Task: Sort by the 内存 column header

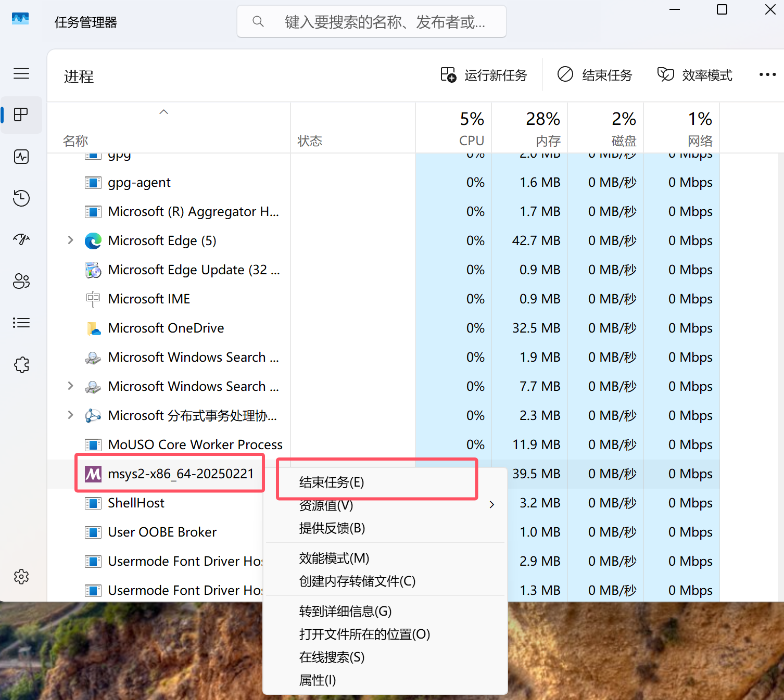Action: (x=529, y=128)
